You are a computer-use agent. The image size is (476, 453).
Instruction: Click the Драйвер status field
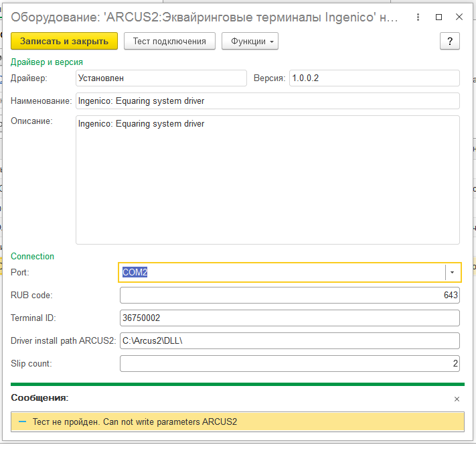click(161, 78)
